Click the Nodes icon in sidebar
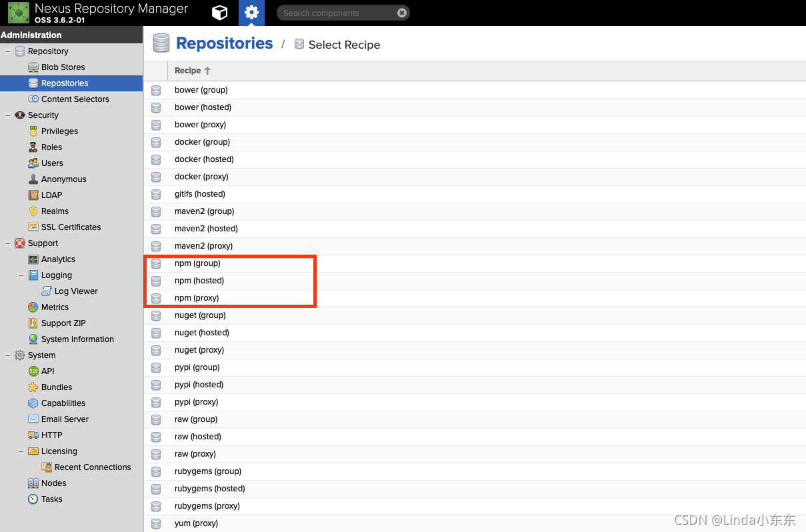Image resolution: width=806 pixels, height=532 pixels. [x=33, y=483]
